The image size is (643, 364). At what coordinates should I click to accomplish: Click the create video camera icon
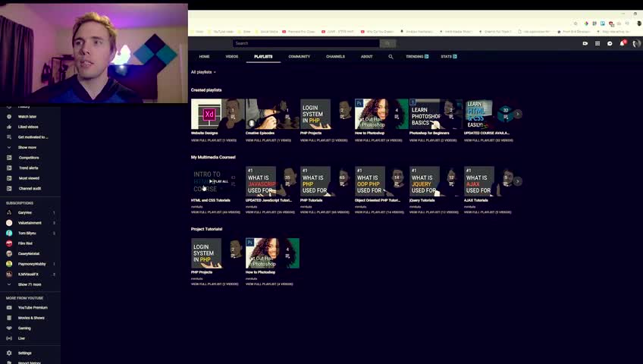tap(585, 43)
